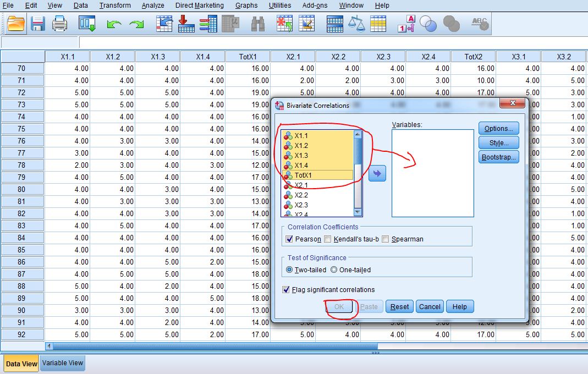This screenshot has width=588, height=374.
Task: Uncheck the Pearson correlation coefficient
Action: click(x=290, y=239)
